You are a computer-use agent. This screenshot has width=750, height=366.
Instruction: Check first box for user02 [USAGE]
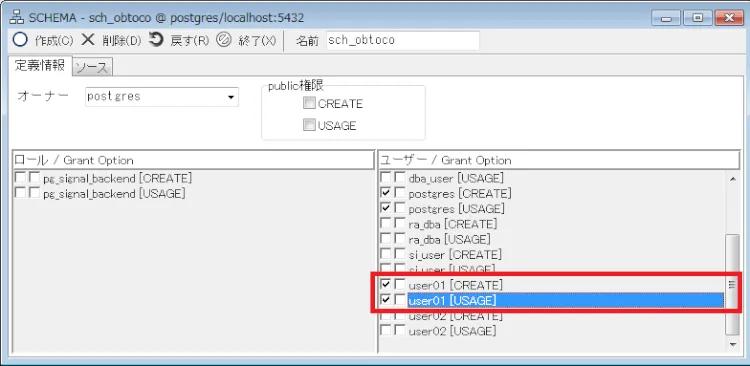[385, 330]
